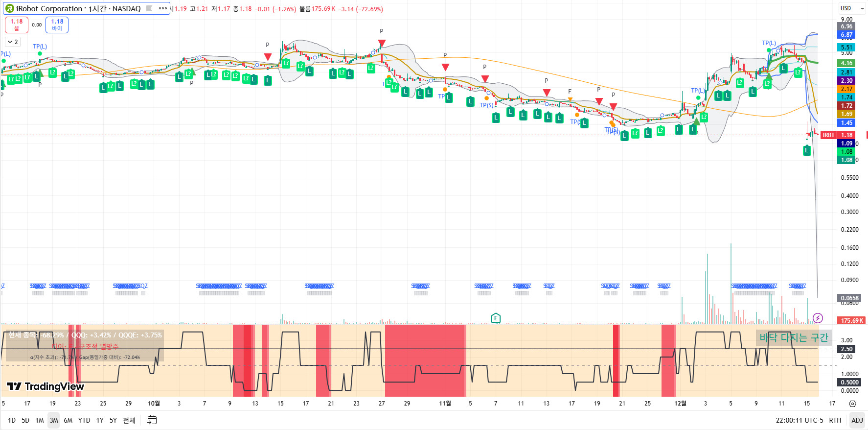Image resolution: width=868 pixels, height=430 pixels.
Task: Select the 1M time range
Action: (40, 420)
